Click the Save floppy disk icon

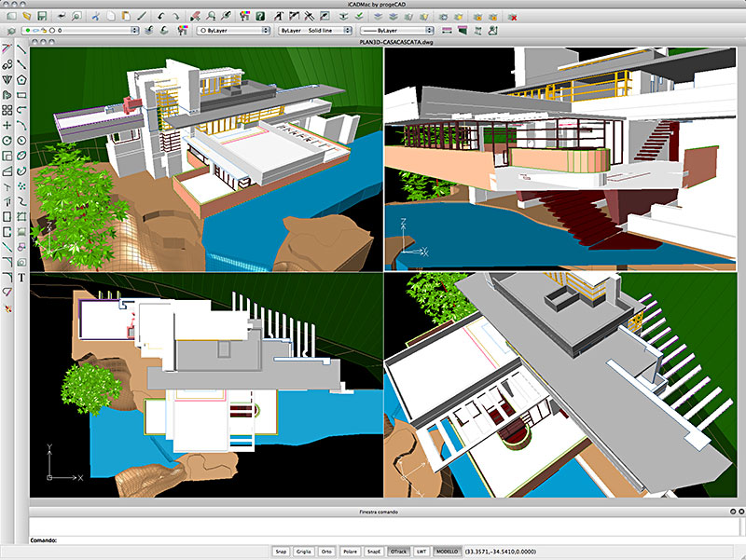(x=42, y=16)
